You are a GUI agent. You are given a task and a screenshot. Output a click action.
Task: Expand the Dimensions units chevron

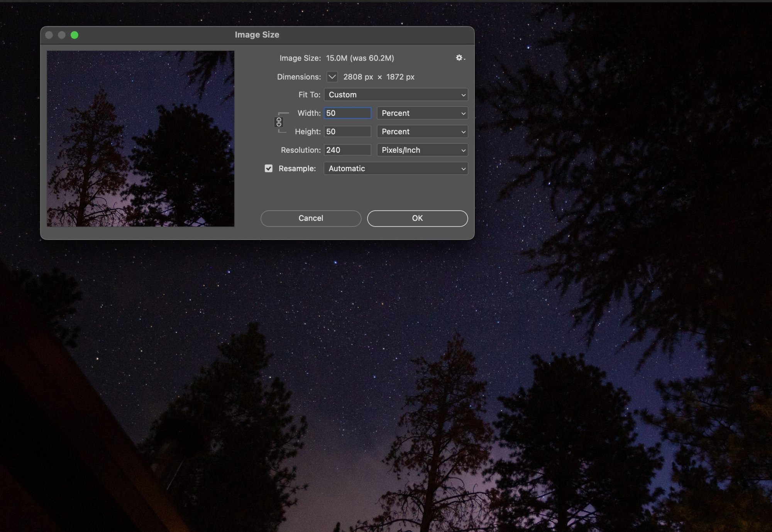point(332,77)
